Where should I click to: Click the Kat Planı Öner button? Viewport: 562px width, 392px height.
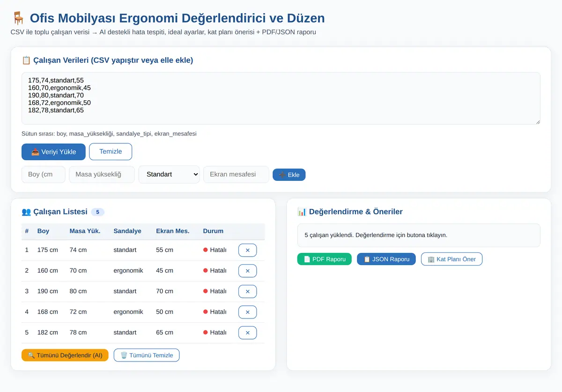(x=451, y=259)
